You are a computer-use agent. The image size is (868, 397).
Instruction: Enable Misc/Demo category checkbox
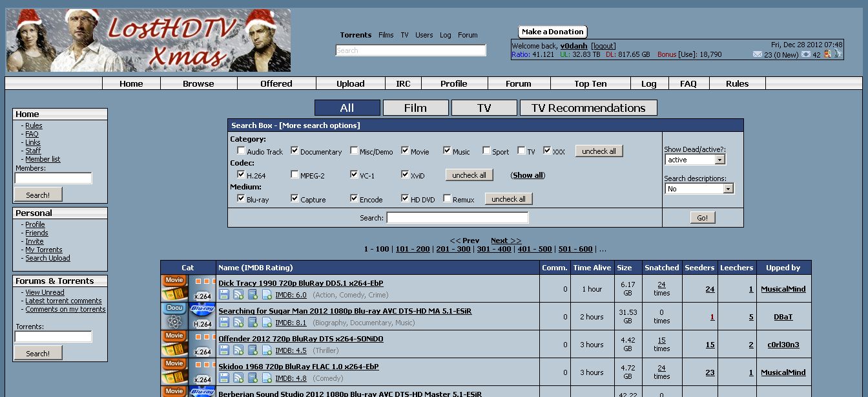pos(354,151)
